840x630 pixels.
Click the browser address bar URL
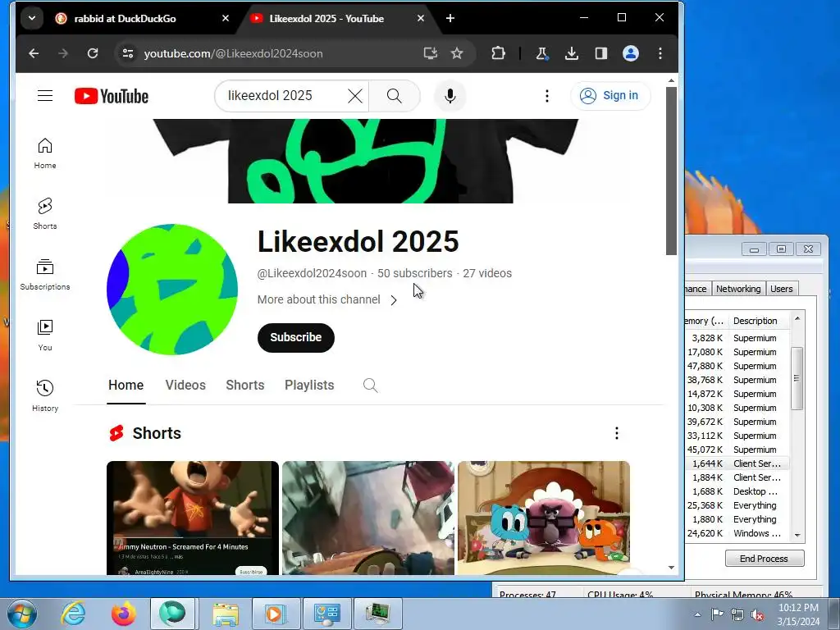pyautogui.click(x=234, y=53)
